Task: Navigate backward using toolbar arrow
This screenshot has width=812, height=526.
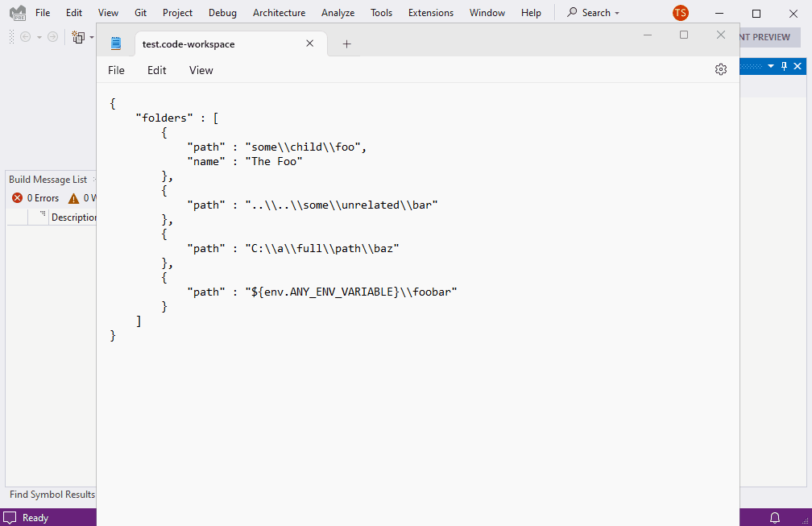Action: coord(25,37)
